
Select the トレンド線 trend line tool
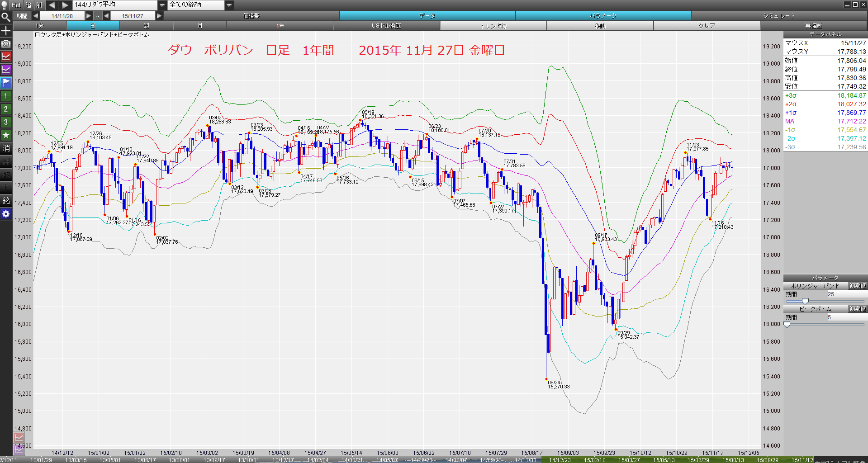(x=493, y=26)
